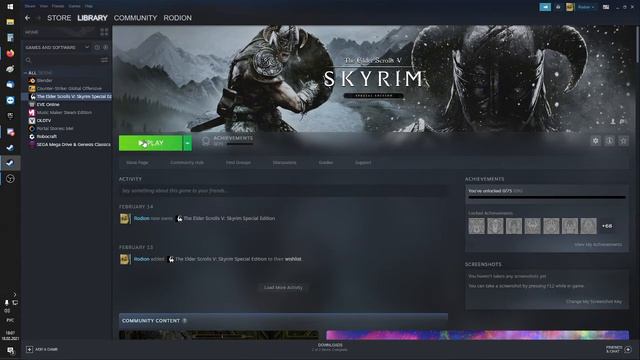The image size is (640, 360).
Task: Open the Support link
Action: 363,162
